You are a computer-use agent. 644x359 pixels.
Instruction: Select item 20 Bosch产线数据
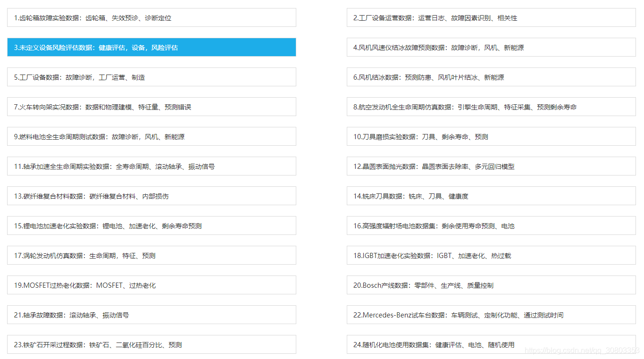491,285
